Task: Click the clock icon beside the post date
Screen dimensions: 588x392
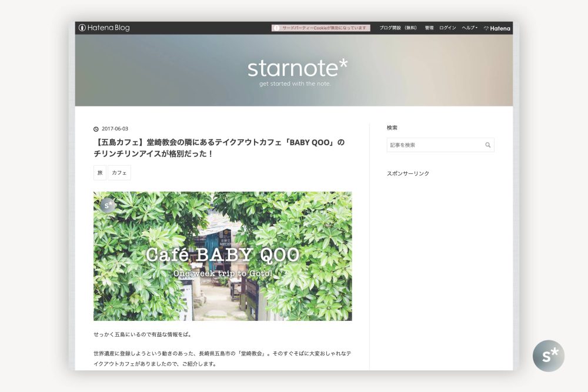Action: point(95,128)
